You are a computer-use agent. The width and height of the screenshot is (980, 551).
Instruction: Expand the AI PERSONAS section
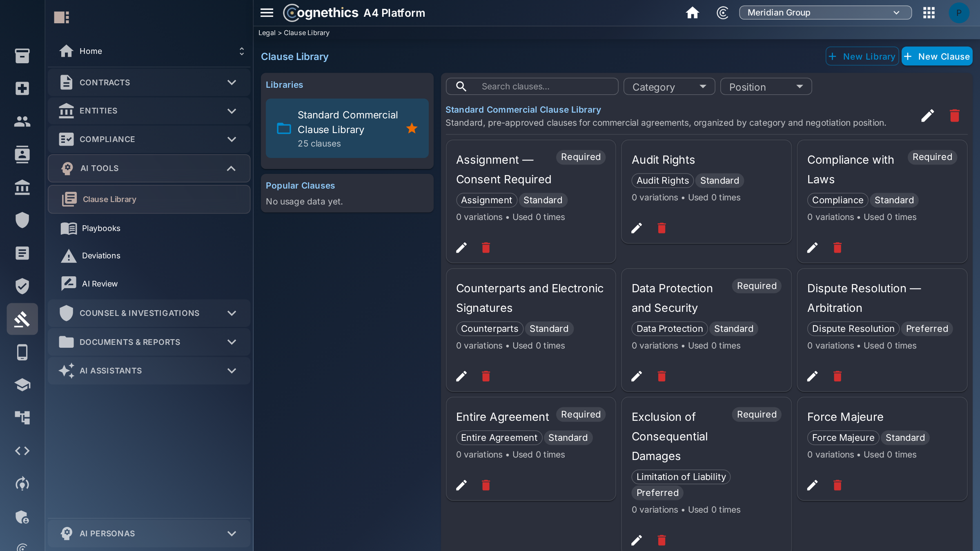(x=149, y=533)
